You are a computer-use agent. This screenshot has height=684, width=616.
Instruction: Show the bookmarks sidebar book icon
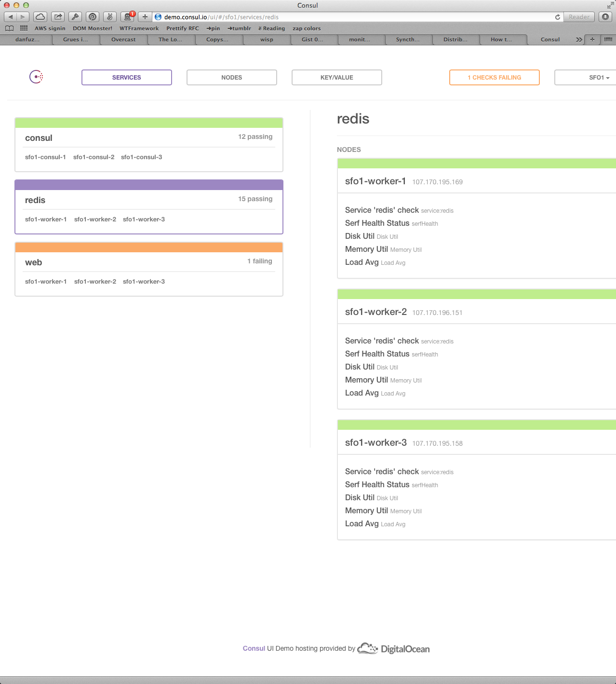pos(9,28)
